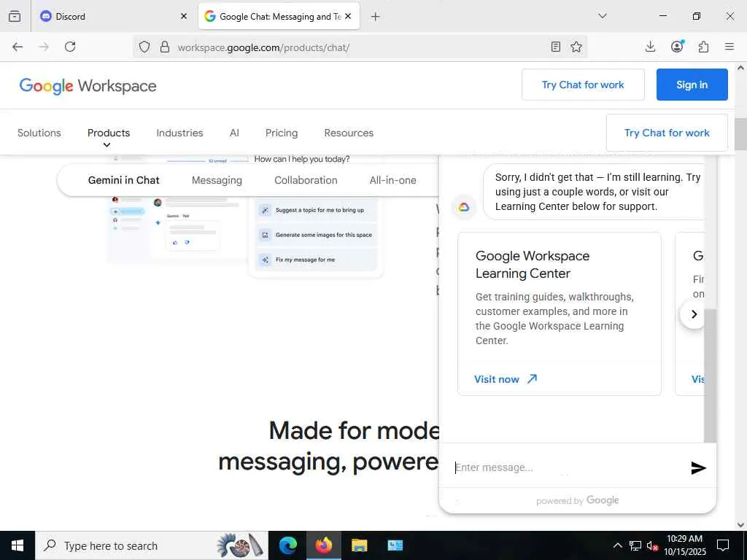
Task: Click the page scrollbar down arrow
Action: (740, 525)
